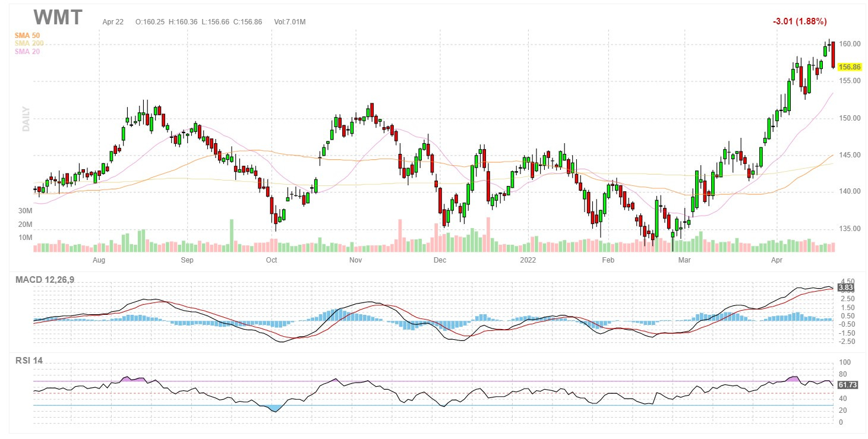Click the -3.01 (1.88%) price change
This screenshot has height=439, width=868.
[800, 21]
